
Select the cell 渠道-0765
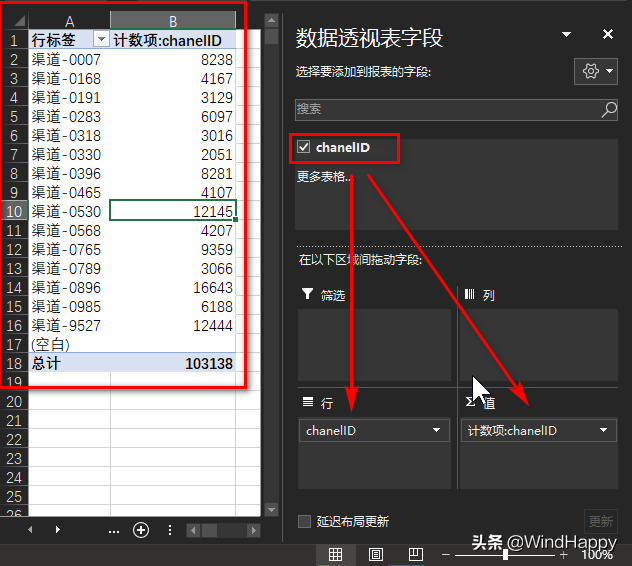[x=69, y=250]
